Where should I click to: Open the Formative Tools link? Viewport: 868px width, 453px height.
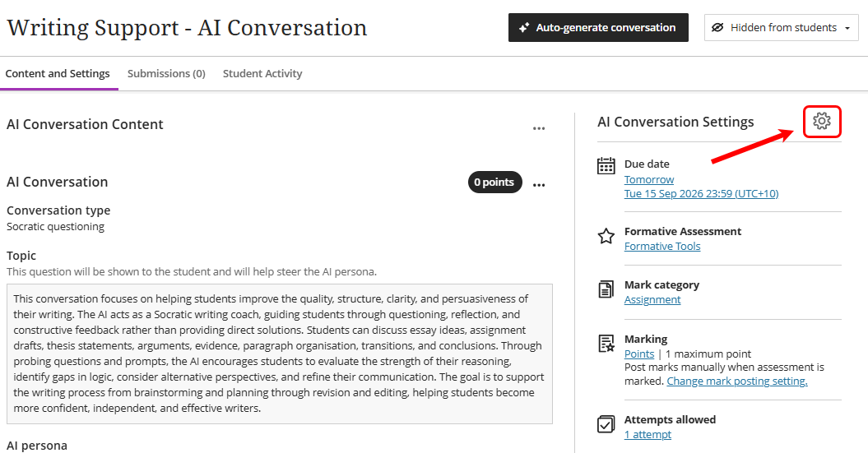[662, 246]
